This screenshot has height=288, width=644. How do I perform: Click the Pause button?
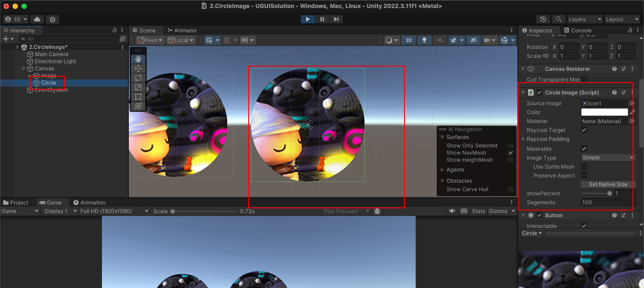pos(322,19)
